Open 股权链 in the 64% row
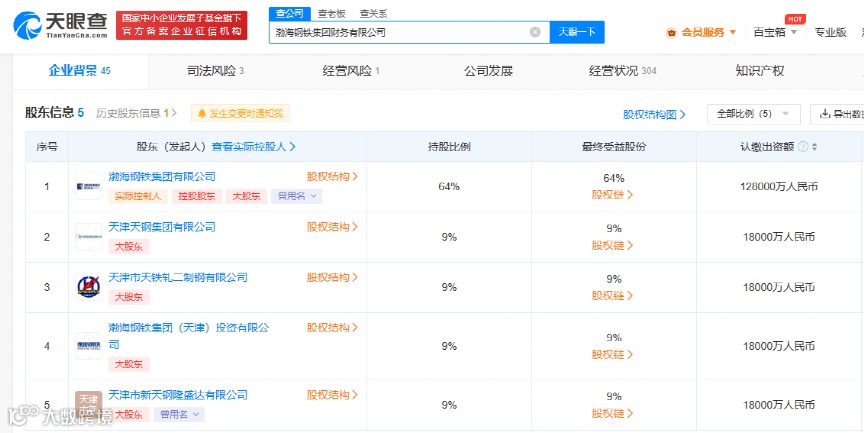 point(613,195)
